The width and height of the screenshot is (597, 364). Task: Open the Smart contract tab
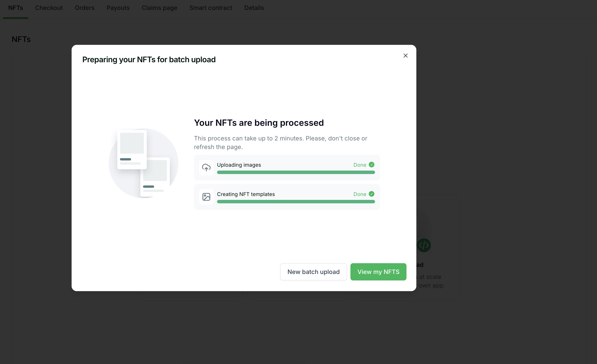(x=211, y=8)
